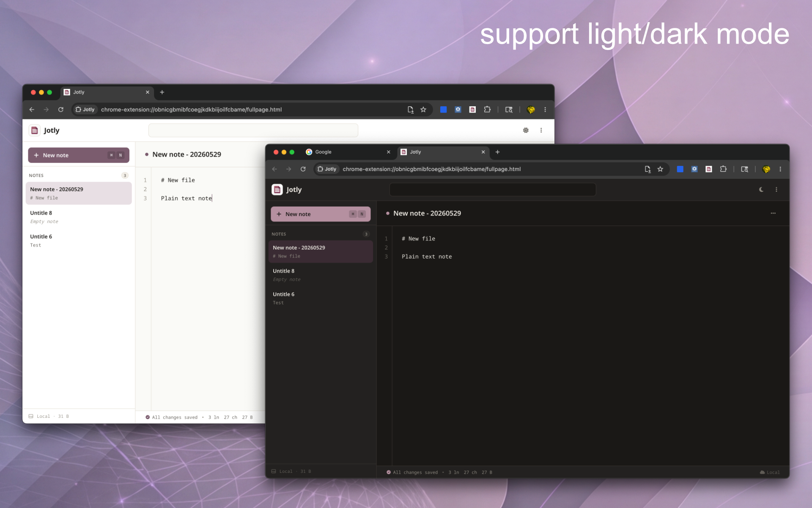
Task: Click Jotly site chip in front address bar
Action: (327, 169)
